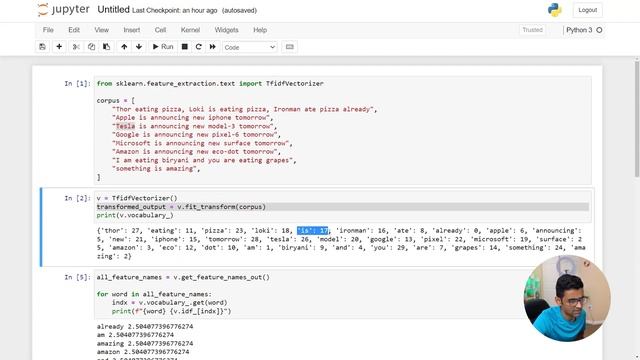Screen dimensions: 640x360
Task: Click the 'already 2.504...' output line
Action: coord(145,327)
